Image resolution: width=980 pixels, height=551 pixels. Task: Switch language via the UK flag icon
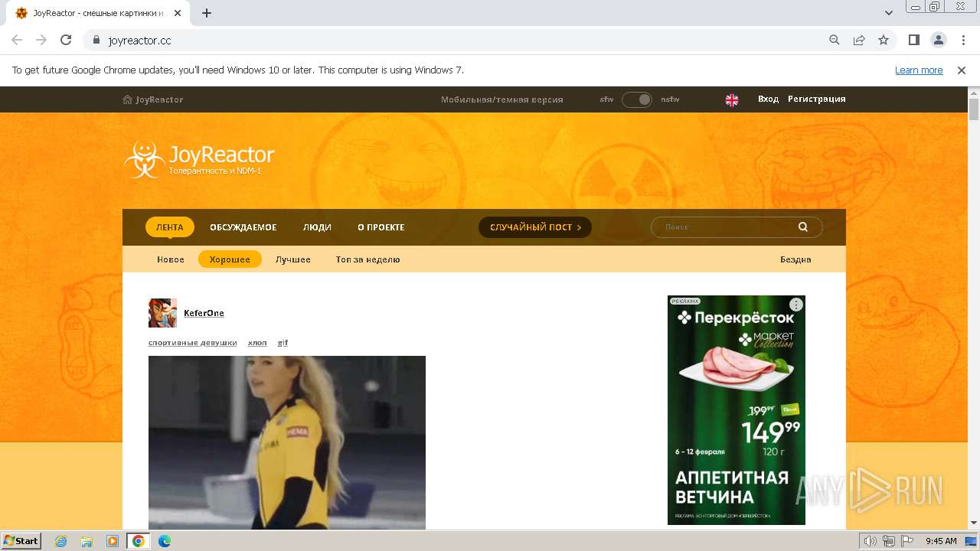click(732, 99)
